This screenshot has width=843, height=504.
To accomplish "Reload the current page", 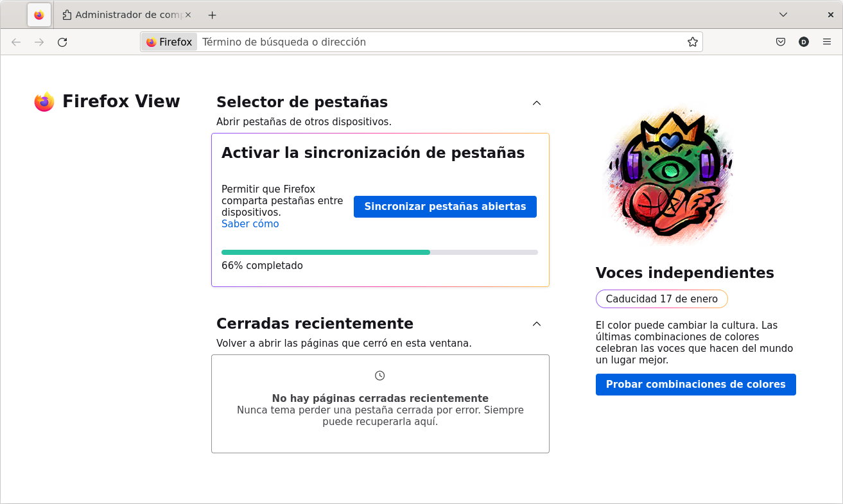I will [62, 42].
